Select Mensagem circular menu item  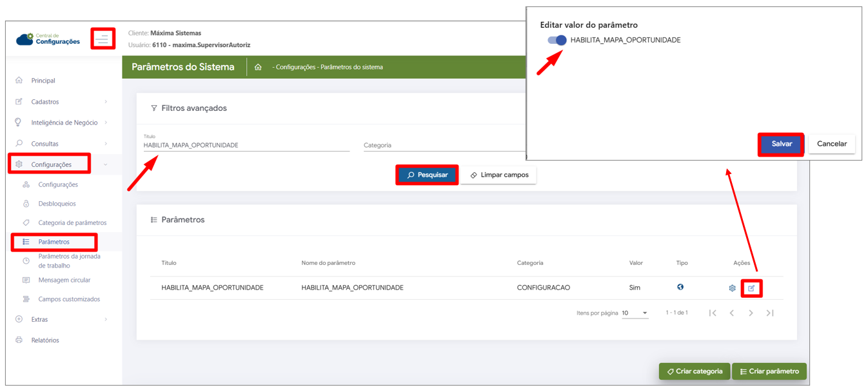pyautogui.click(x=64, y=280)
